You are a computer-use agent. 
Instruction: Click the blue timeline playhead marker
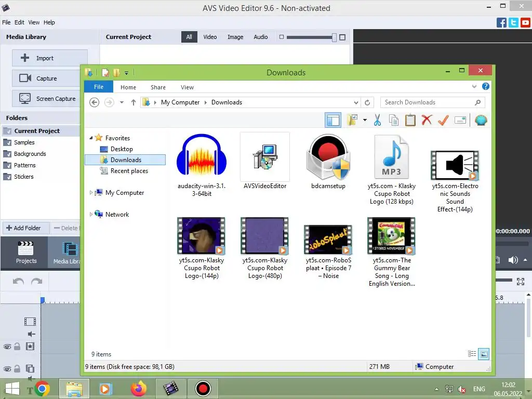[43, 300]
